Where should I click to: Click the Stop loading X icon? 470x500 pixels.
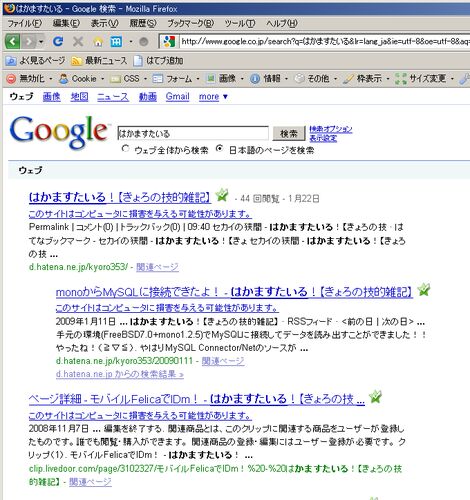[78, 42]
